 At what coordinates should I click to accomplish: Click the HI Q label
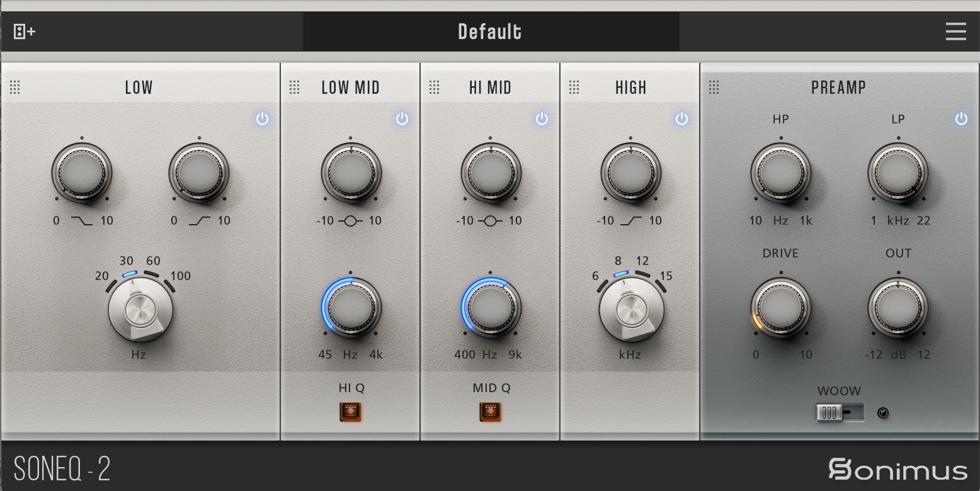[351, 388]
